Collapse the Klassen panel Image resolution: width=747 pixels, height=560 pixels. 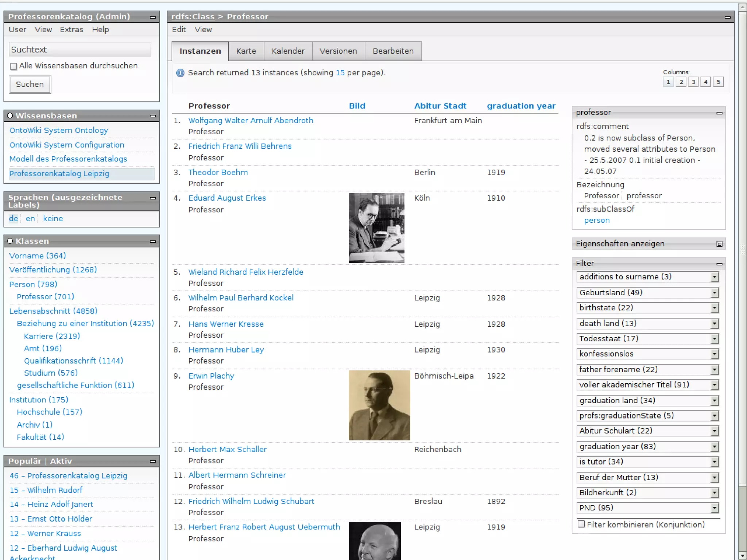point(153,241)
